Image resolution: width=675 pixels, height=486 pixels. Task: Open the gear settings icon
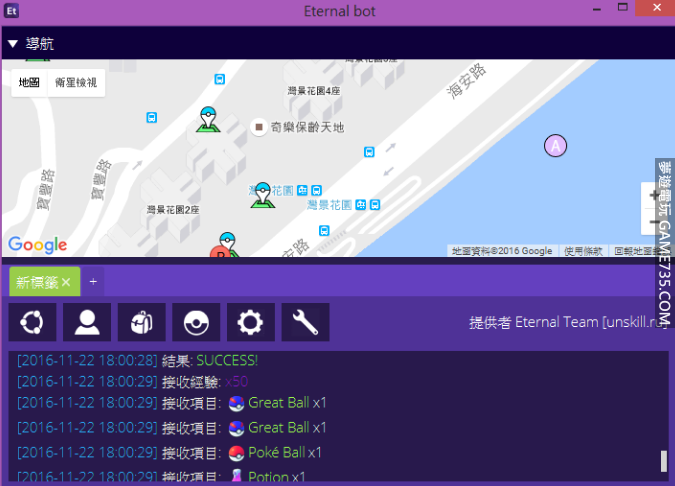point(251,322)
